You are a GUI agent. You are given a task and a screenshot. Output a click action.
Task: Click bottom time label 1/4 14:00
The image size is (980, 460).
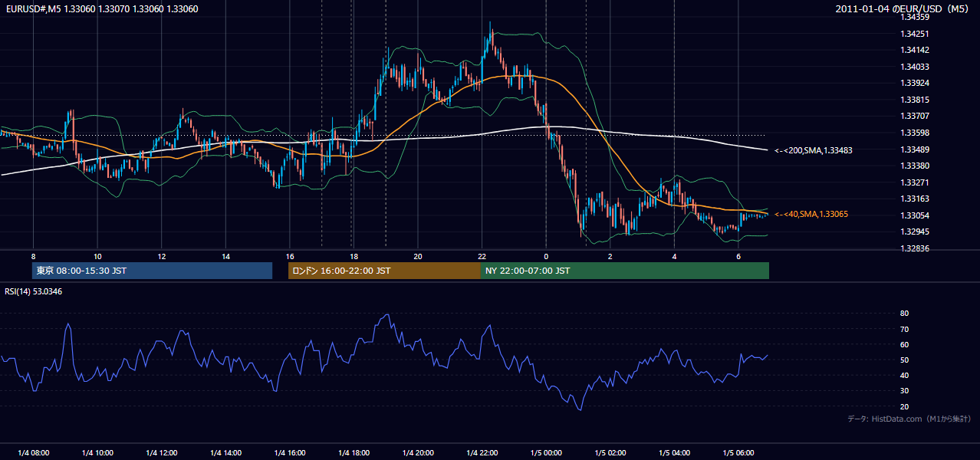click(225, 453)
